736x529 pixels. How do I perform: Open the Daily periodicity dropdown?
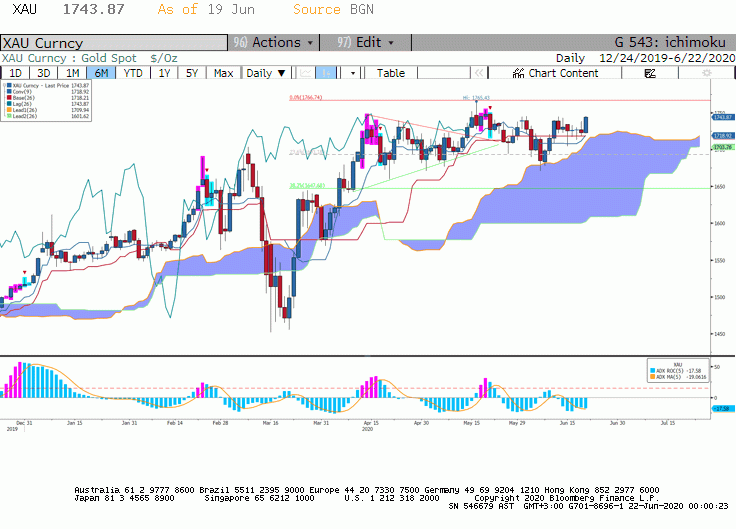click(x=266, y=73)
